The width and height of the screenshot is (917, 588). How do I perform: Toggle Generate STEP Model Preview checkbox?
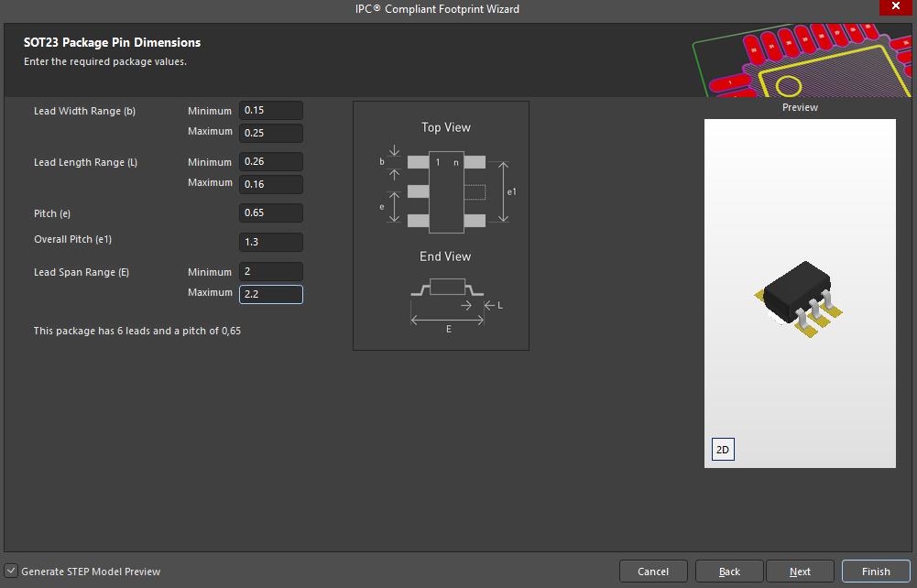point(11,571)
